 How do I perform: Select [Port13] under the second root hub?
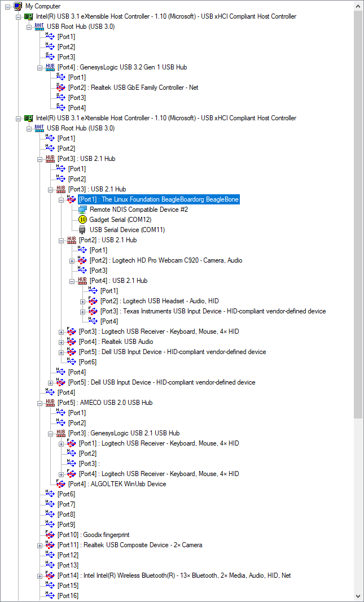pyautogui.click(x=68, y=565)
